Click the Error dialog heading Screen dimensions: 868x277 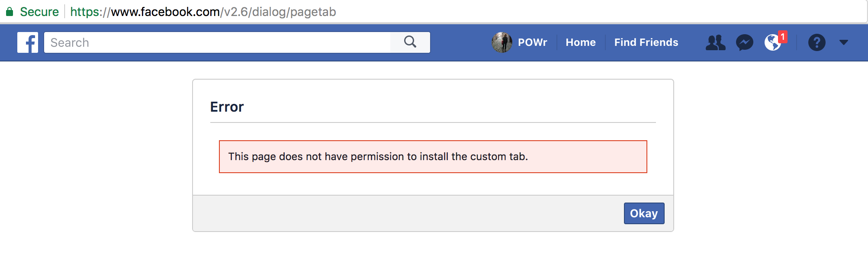pyautogui.click(x=227, y=107)
